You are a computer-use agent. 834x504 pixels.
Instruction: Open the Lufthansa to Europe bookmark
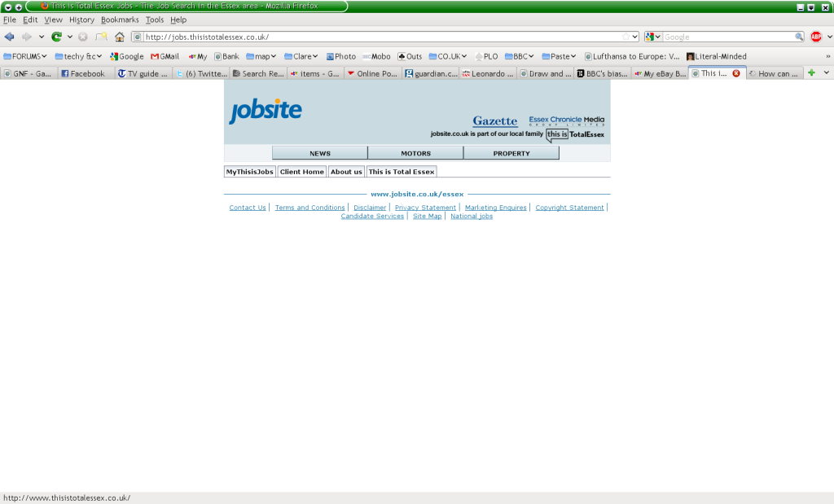coord(632,56)
